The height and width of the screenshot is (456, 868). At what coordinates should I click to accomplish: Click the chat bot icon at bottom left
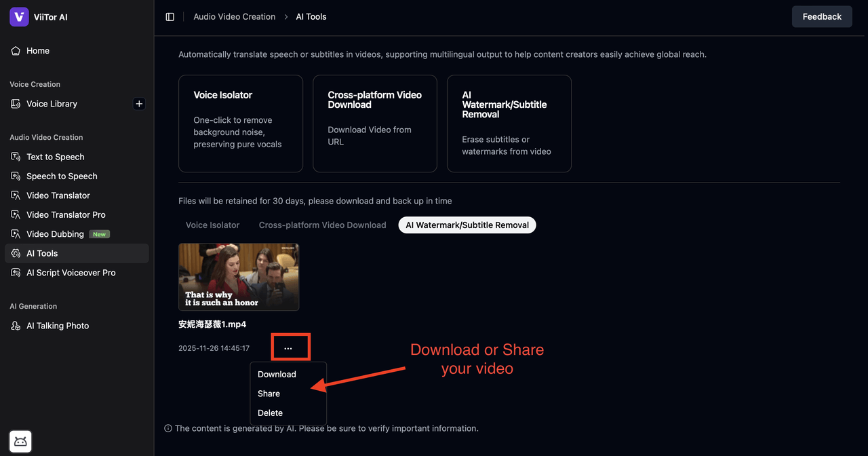(x=20, y=442)
